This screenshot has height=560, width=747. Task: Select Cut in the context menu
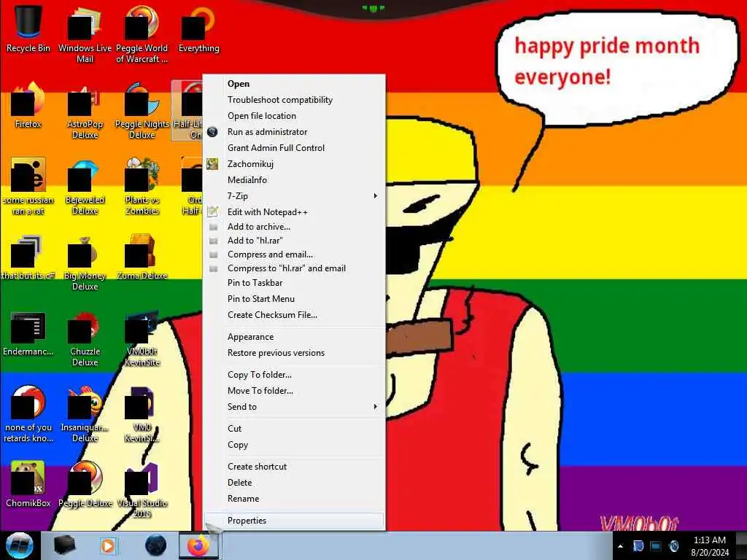pos(294,429)
